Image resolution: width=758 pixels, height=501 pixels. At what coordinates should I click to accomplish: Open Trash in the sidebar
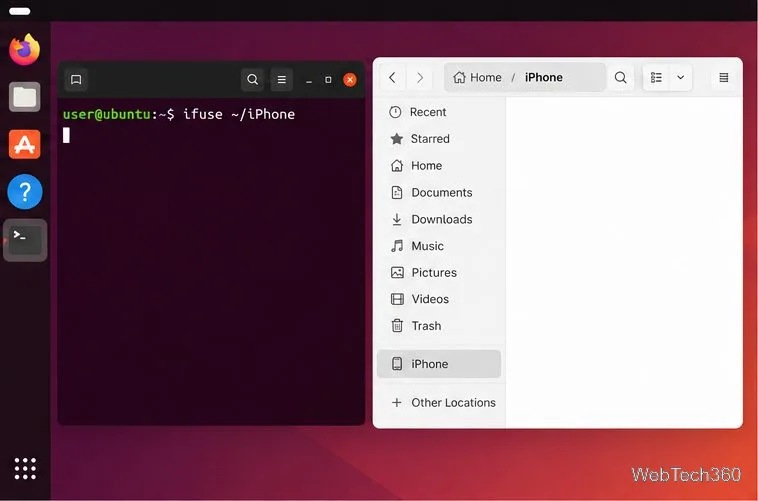(x=439, y=325)
